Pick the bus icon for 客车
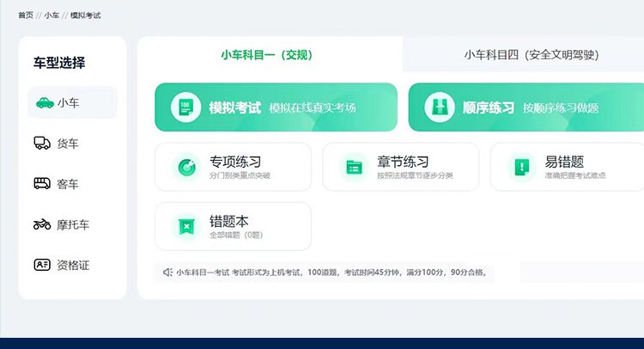Screen dimensions: 644x349 tap(42, 183)
